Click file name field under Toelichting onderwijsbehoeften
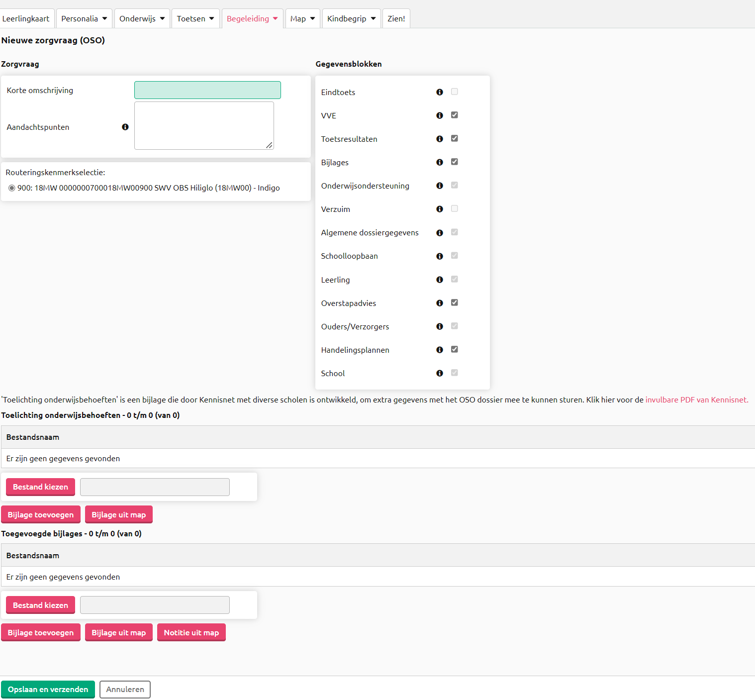 point(155,487)
